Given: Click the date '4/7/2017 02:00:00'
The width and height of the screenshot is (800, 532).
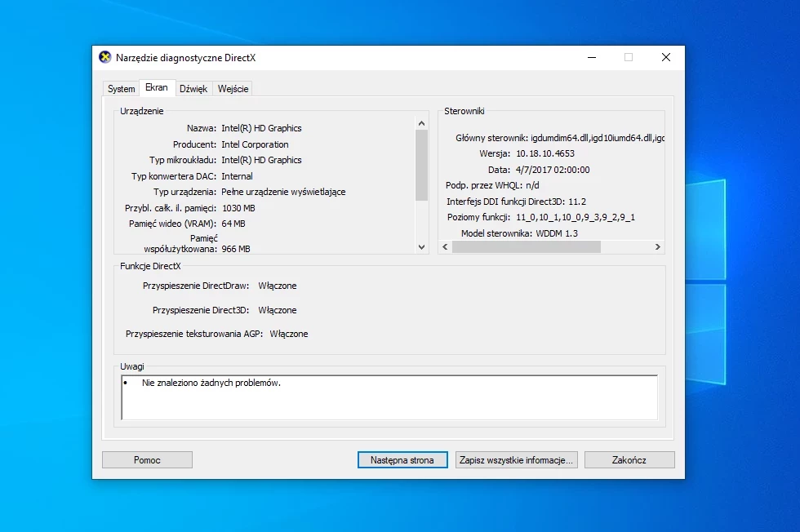Looking at the screenshot, I should 553,170.
